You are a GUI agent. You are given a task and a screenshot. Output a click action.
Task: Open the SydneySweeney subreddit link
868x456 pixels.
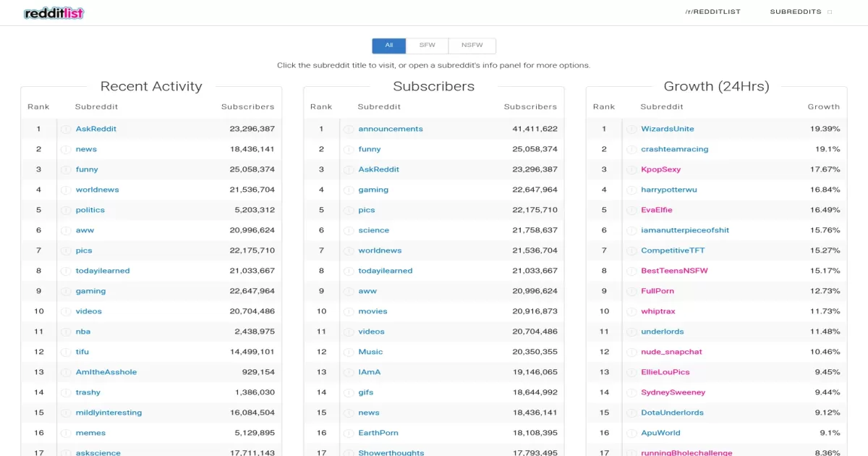coord(673,392)
